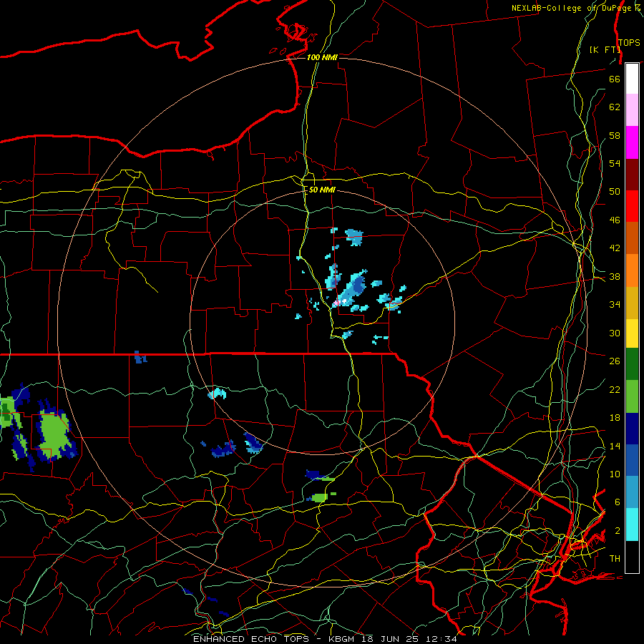The height and width of the screenshot is (644, 644).
Task: Click the "ENHANCED ECHO TOPS" product title
Action: [251, 639]
